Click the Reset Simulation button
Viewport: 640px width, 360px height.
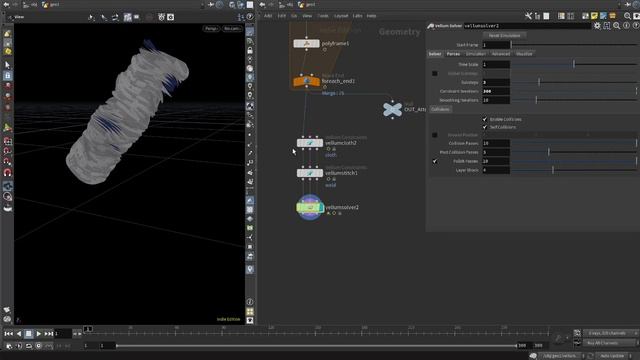point(504,36)
